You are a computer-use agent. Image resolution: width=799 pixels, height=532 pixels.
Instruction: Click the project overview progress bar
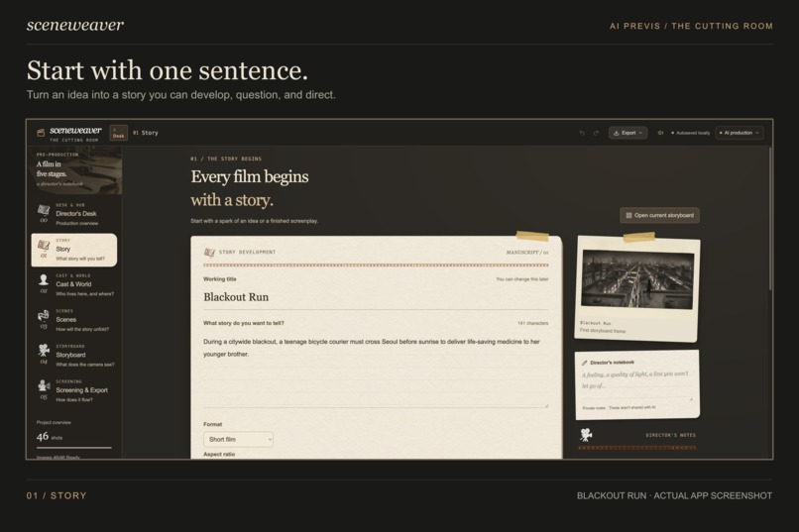74,448
